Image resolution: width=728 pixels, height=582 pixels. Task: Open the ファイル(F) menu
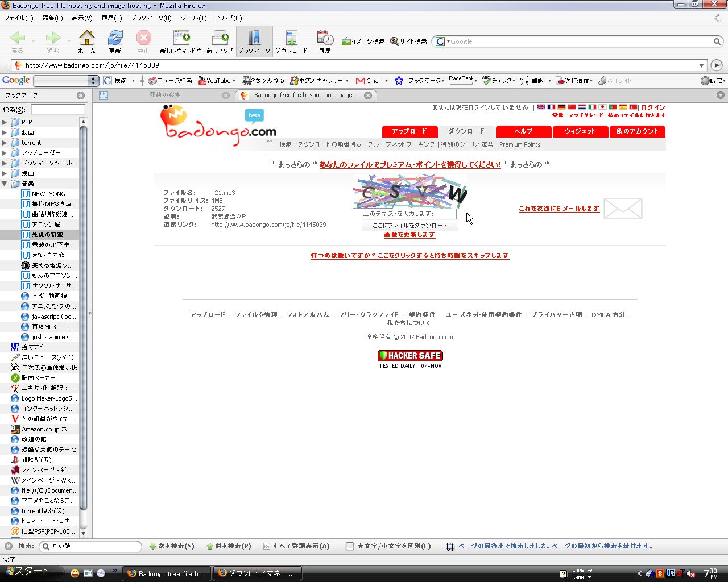(x=18, y=18)
